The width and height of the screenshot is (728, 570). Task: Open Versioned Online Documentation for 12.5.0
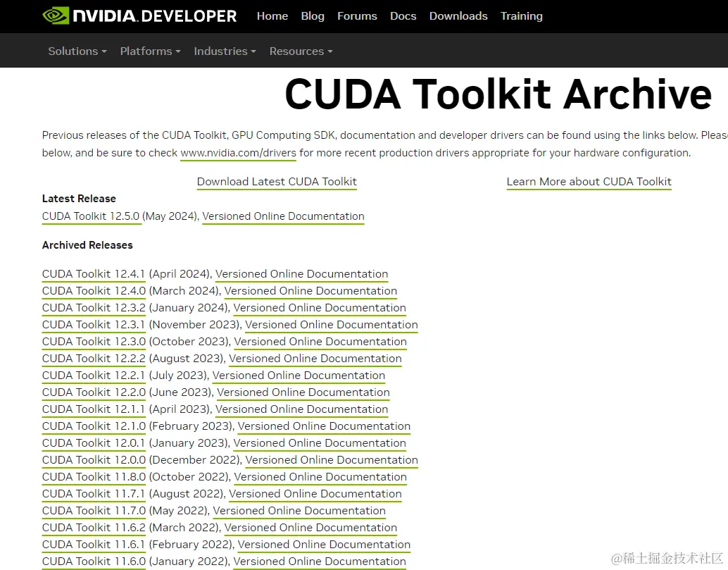[x=283, y=216]
